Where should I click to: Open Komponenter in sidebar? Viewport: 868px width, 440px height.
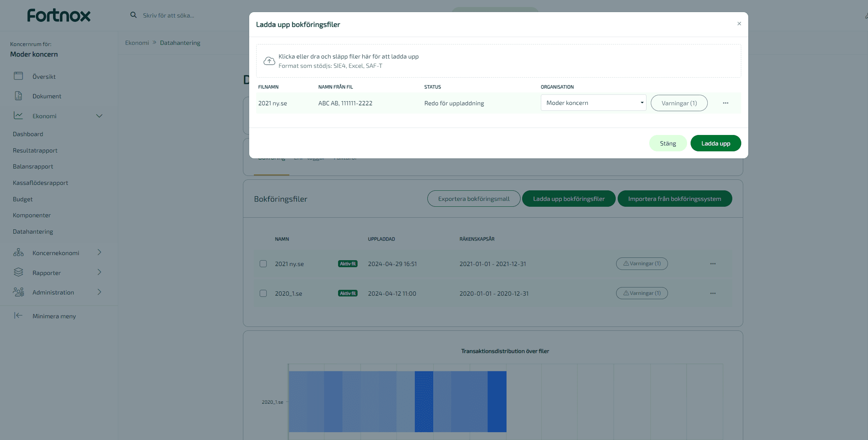click(32, 215)
